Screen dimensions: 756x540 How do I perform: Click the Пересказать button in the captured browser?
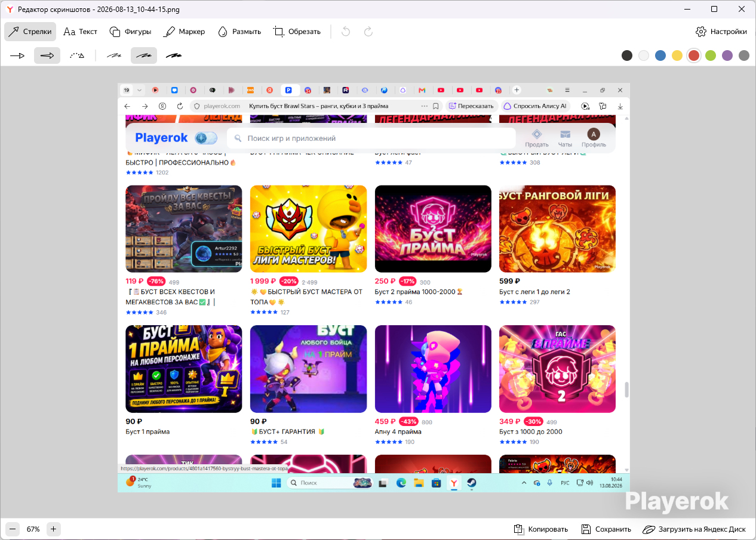472,106
